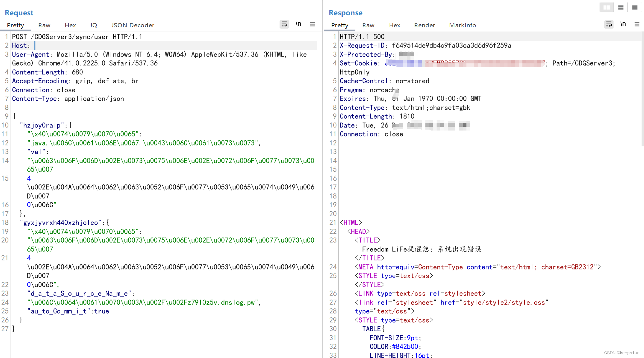
Task: Click the "val": JSON key line
Action: click(38, 152)
